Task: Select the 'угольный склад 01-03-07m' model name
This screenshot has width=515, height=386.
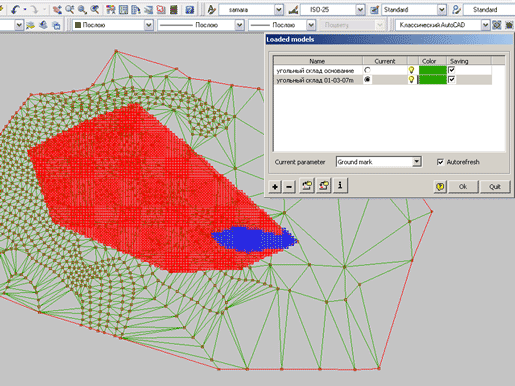Action: pyautogui.click(x=315, y=80)
